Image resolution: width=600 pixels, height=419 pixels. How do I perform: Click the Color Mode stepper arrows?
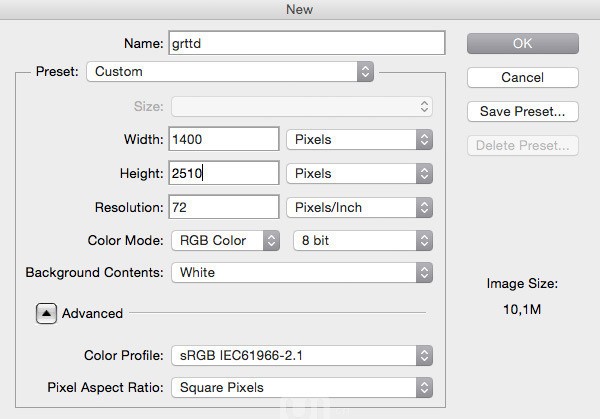(x=271, y=241)
